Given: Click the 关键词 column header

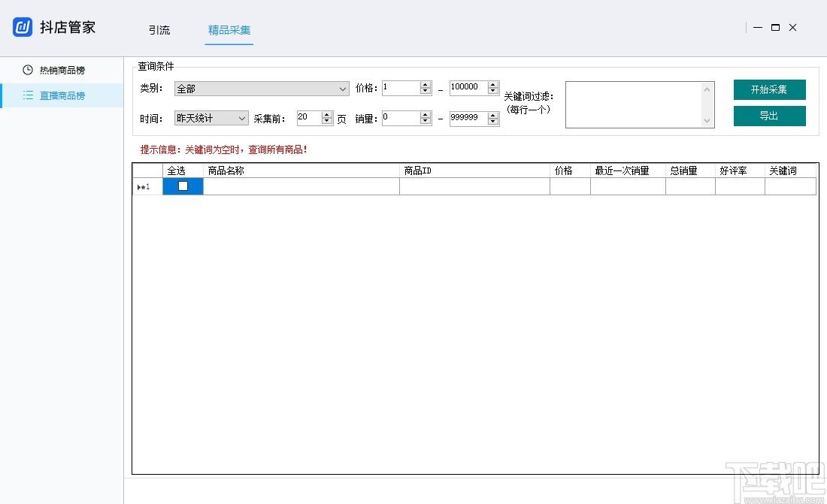Looking at the screenshot, I should pyautogui.click(x=790, y=171).
